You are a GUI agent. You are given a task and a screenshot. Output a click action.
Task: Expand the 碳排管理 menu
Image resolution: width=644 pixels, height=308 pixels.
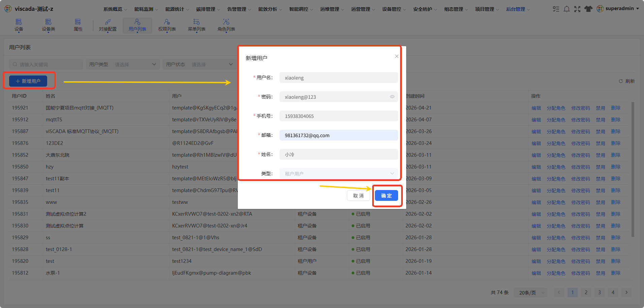click(208, 9)
